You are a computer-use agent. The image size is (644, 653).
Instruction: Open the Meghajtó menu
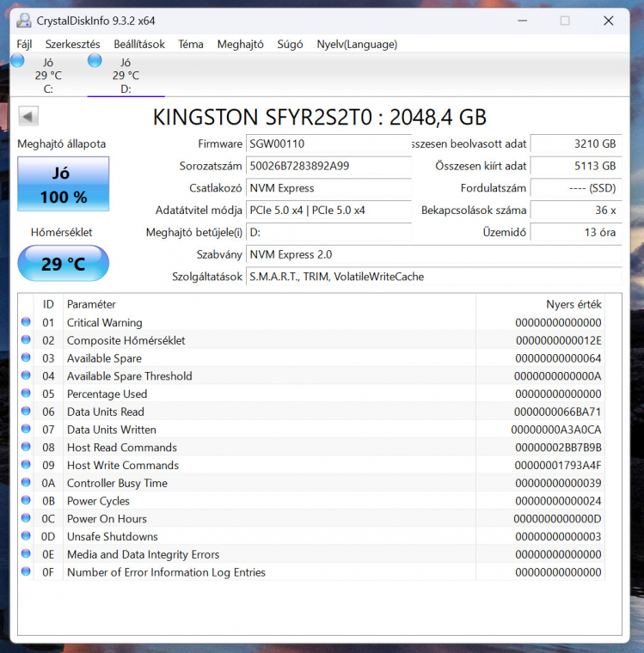(x=240, y=44)
